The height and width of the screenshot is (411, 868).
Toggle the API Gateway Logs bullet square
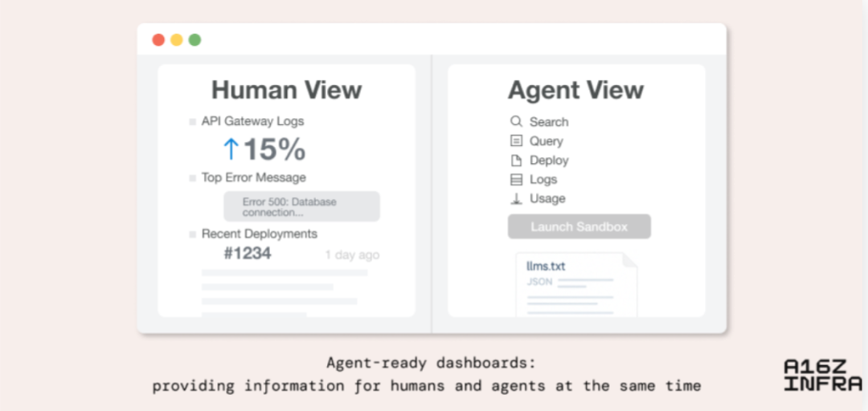coord(192,122)
